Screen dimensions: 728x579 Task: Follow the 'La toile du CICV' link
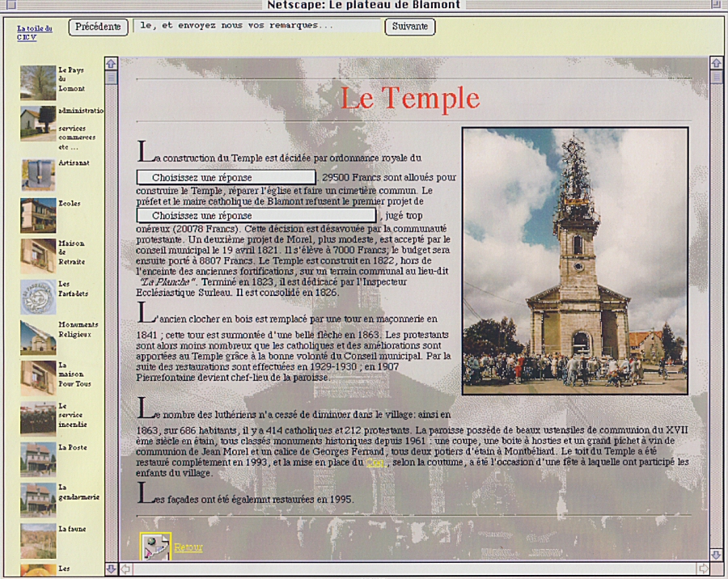35,32
